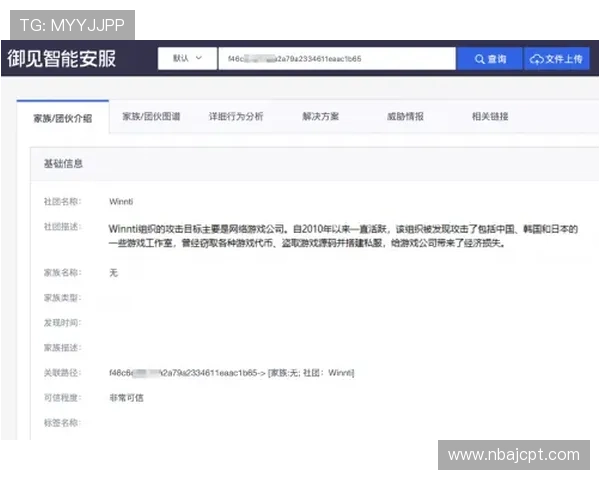Screen dimensions: 600x480
Task: Select the 详细行为分析 tab
Action: click(x=236, y=117)
